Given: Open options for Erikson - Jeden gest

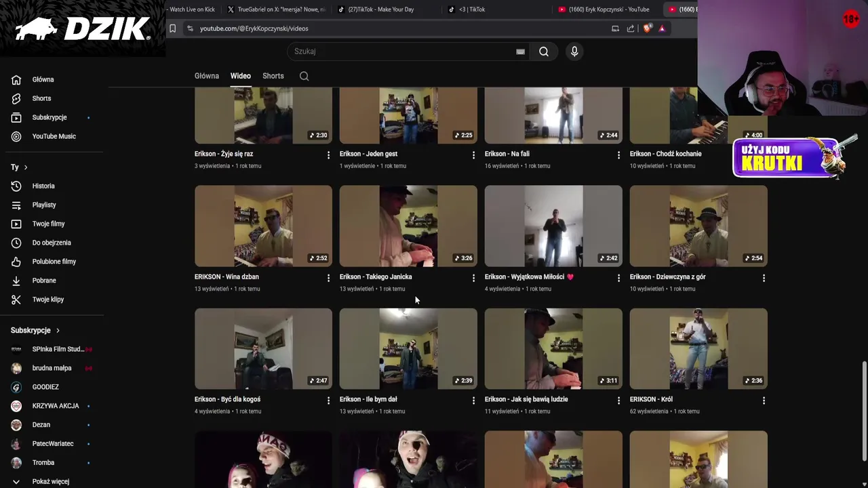Looking at the screenshot, I should coord(473,155).
